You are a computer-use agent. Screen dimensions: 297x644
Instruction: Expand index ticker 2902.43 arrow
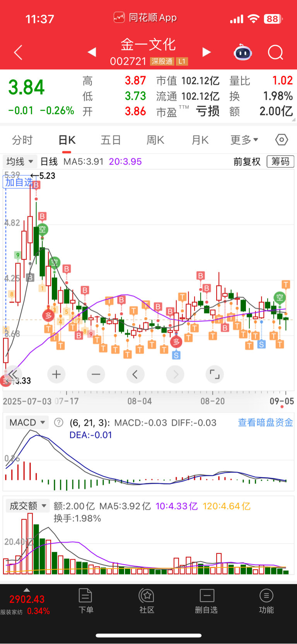click(x=27, y=590)
